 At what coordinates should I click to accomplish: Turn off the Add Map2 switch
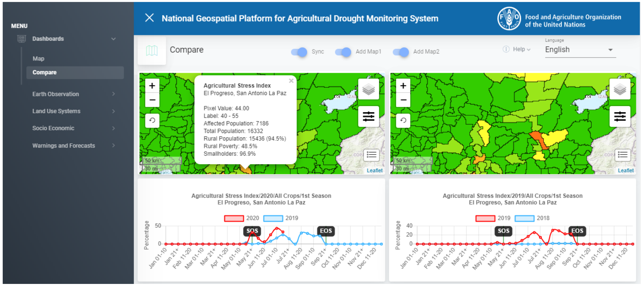[x=401, y=52]
